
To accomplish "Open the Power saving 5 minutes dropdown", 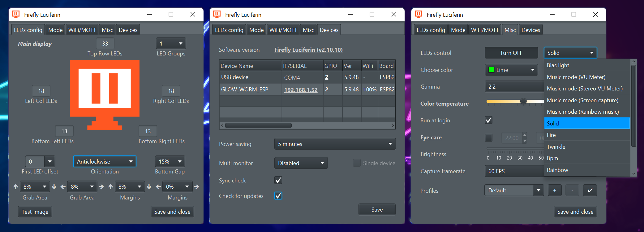I will coord(335,144).
